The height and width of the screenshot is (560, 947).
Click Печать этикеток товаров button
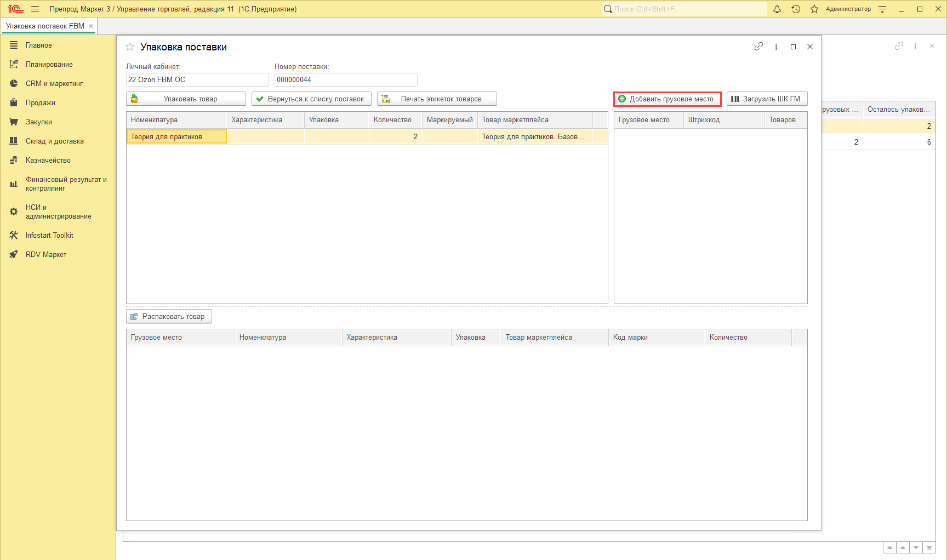437,99
